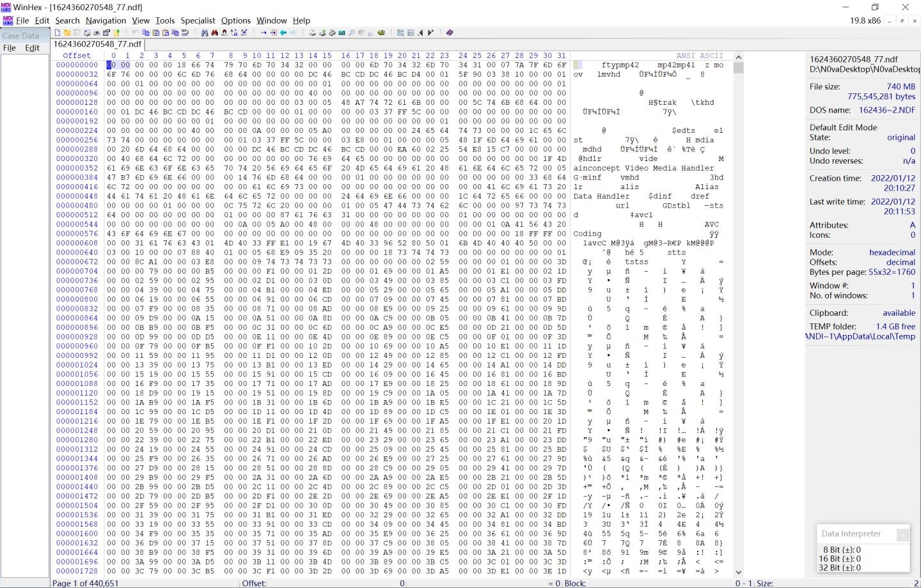Click the scroll-up arrow of hex view
921x588 pixels.
click(739, 57)
